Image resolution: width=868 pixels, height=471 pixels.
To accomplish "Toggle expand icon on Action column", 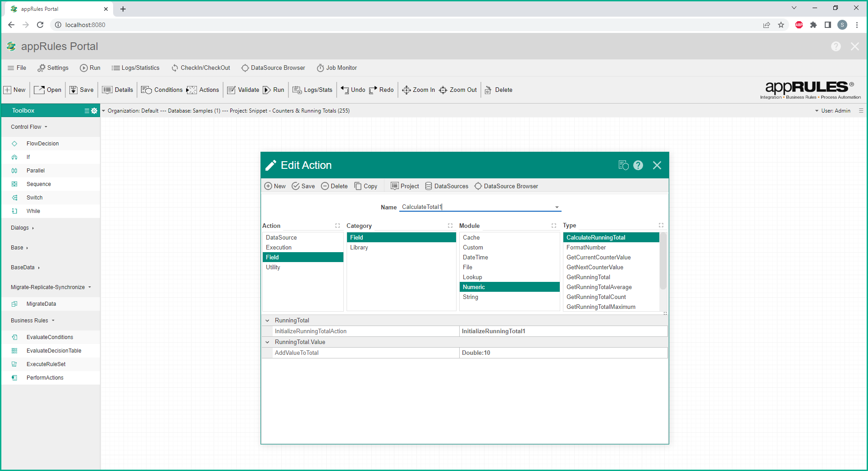I will tap(337, 226).
